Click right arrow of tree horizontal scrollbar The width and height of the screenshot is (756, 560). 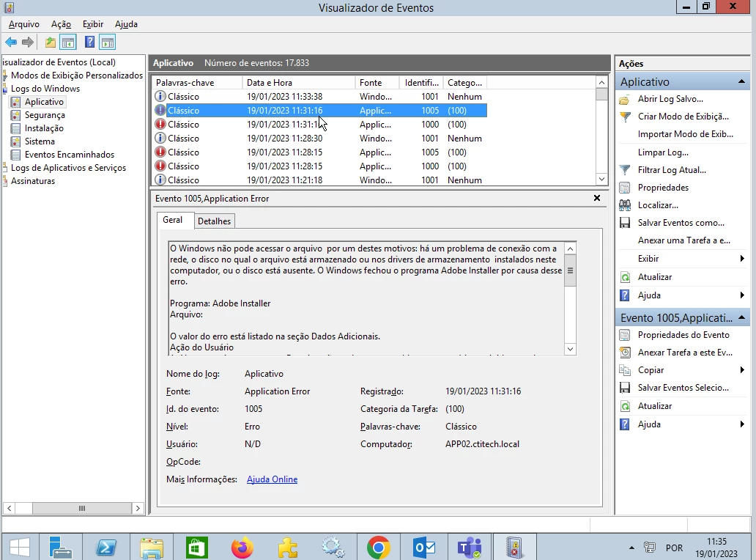[138, 508]
